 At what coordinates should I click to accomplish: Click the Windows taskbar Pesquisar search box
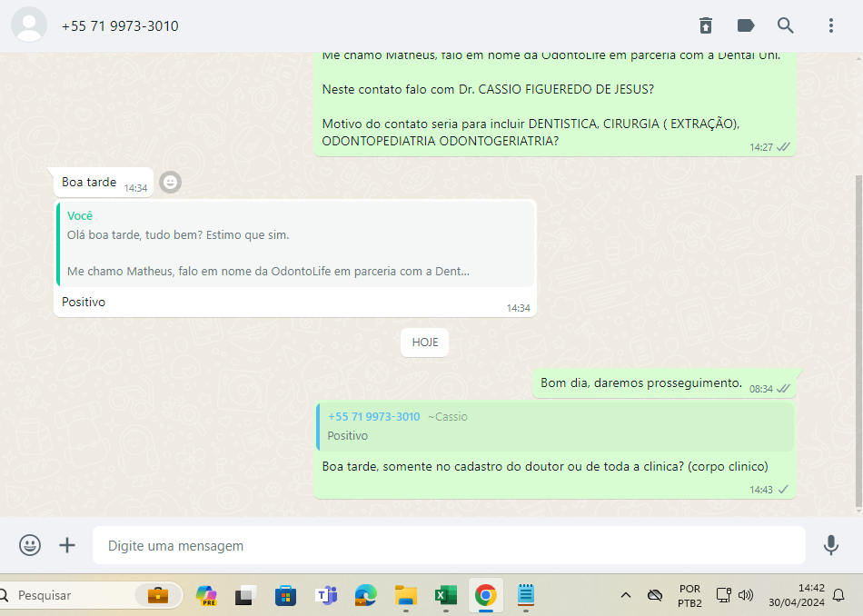91,595
